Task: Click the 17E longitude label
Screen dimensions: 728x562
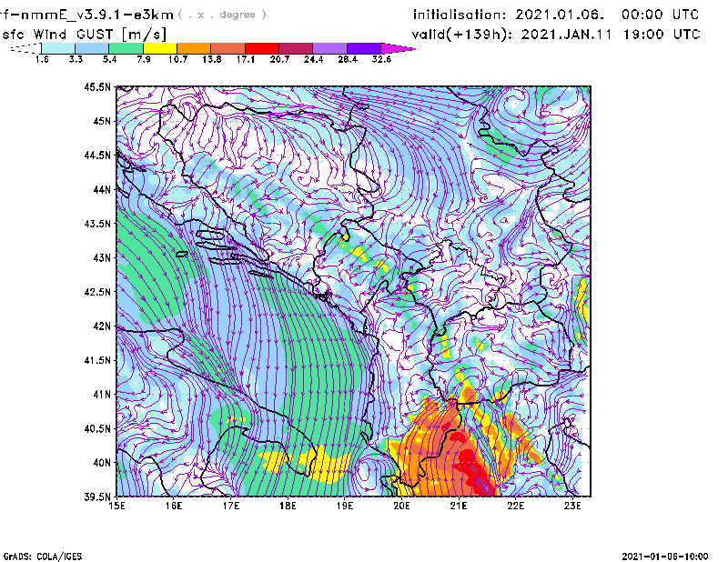Action: [231, 506]
